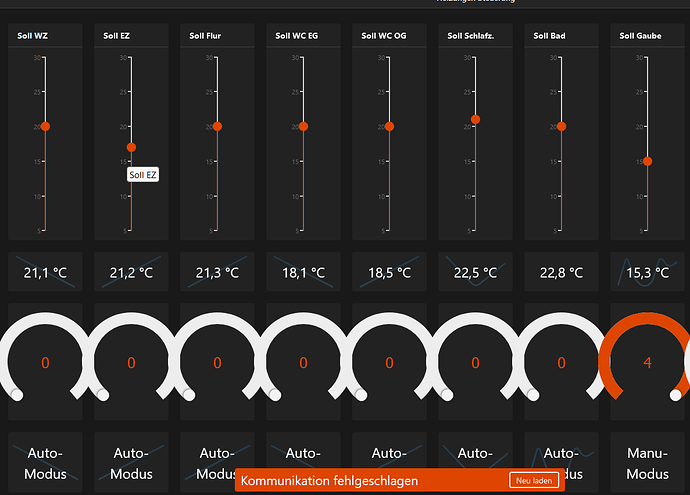The height and width of the screenshot is (495, 690).
Task: Click the Soll Schlafz. slider handle
Action: tap(475, 120)
